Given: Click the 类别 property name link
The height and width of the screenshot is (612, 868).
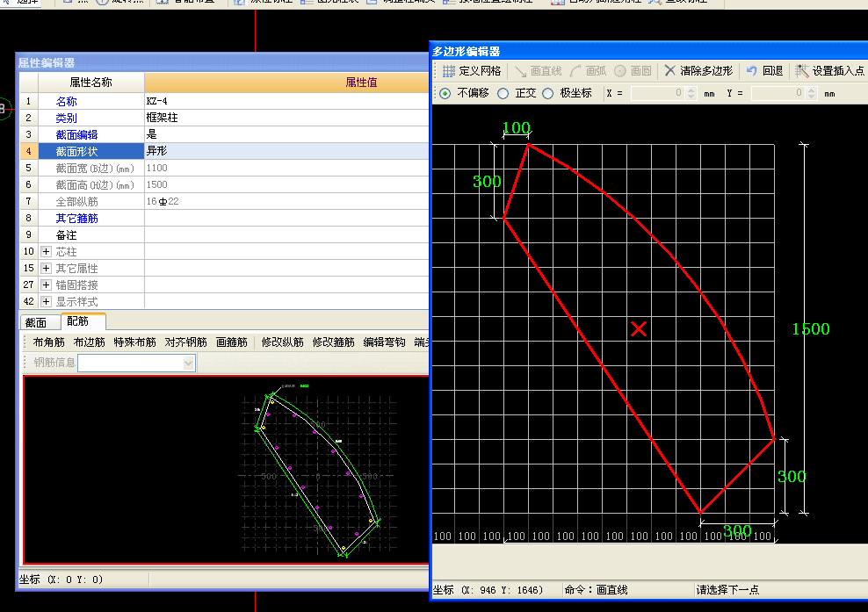Looking at the screenshot, I should pos(66,119).
